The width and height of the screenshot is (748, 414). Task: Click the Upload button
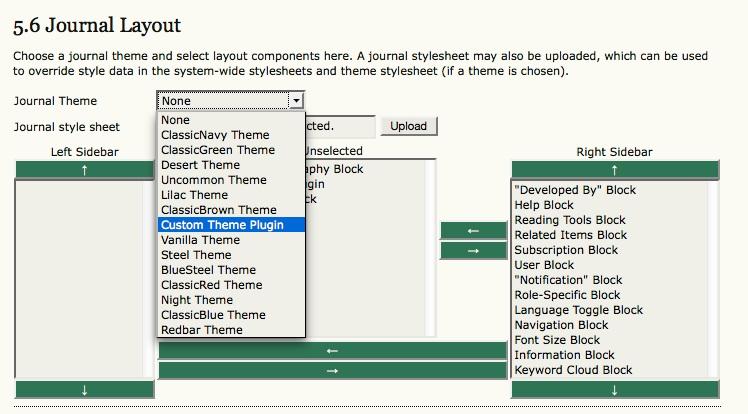pos(408,126)
